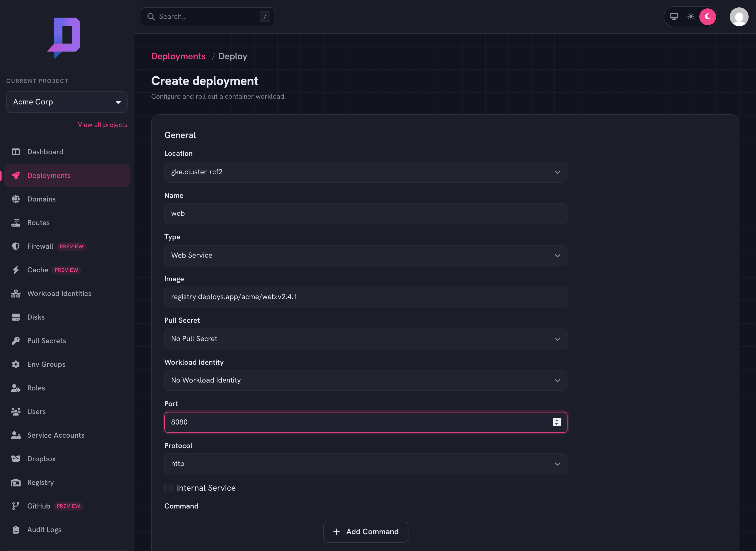Click the Users group icon
The image size is (756, 551).
[x=16, y=412]
